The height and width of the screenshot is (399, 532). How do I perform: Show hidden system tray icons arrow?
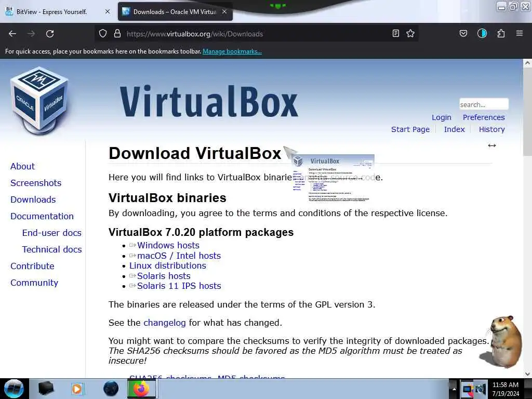click(454, 389)
